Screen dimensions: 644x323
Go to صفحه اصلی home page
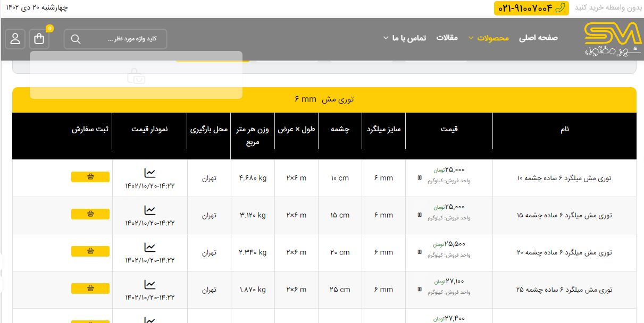point(538,38)
